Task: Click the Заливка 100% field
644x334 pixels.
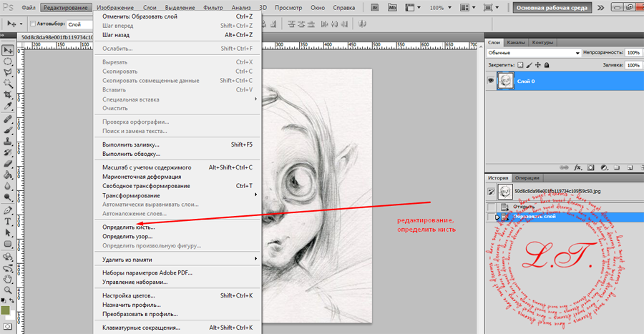Action: pyautogui.click(x=633, y=65)
